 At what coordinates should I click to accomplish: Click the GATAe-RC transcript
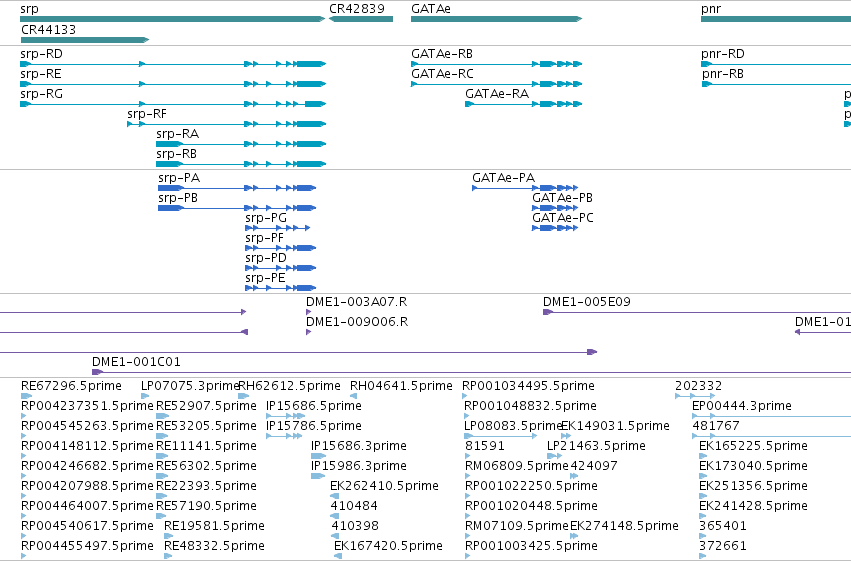pos(497,84)
